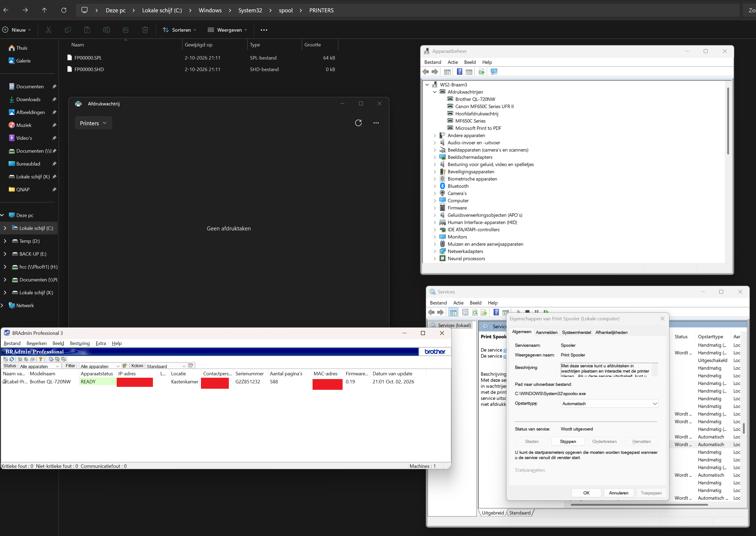
Task: Click filter settings icon next to Filter dropdown
Action: [124, 366]
